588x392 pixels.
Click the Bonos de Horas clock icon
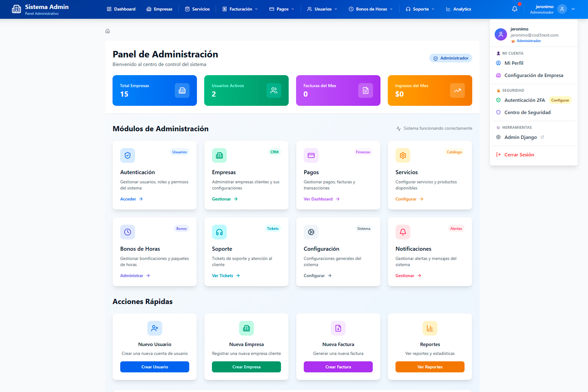pos(127,232)
